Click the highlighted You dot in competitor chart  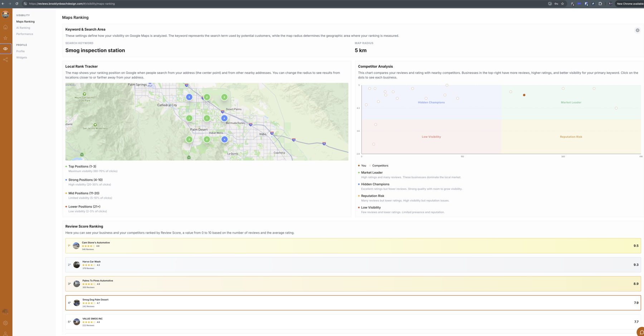(x=524, y=95)
